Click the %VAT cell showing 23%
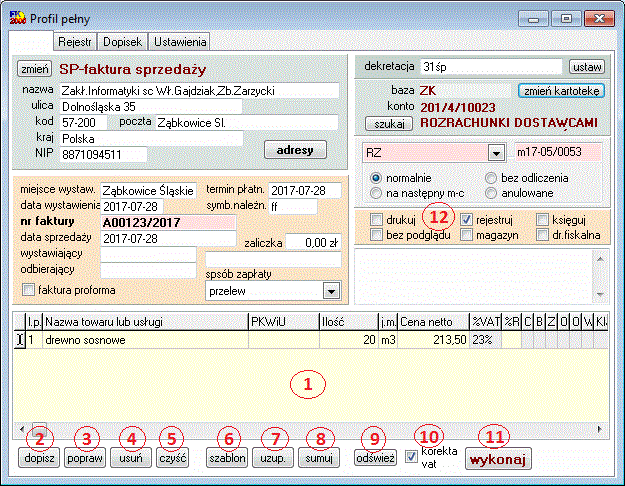 tap(485, 340)
